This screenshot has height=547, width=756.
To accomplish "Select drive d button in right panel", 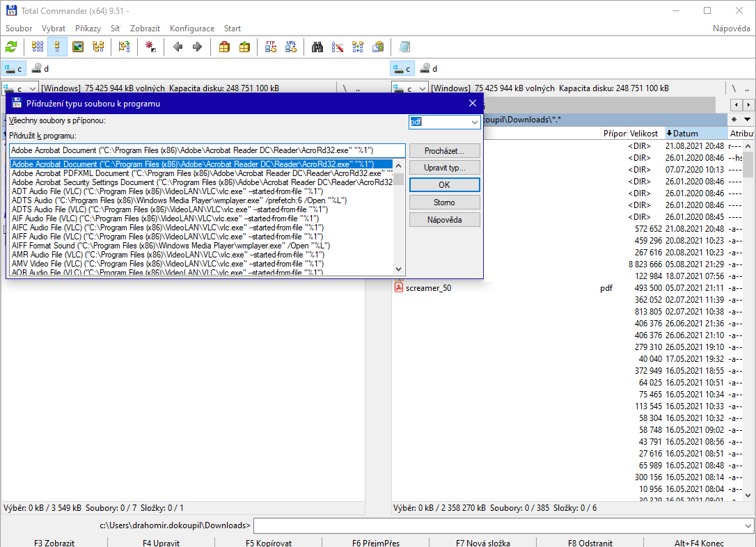I will point(429,68).
